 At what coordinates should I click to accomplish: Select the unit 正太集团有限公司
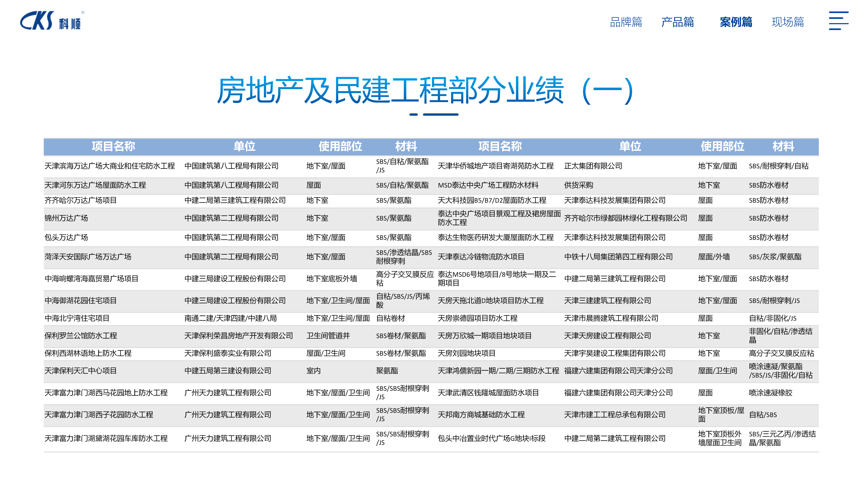click(x=593, y=166)
